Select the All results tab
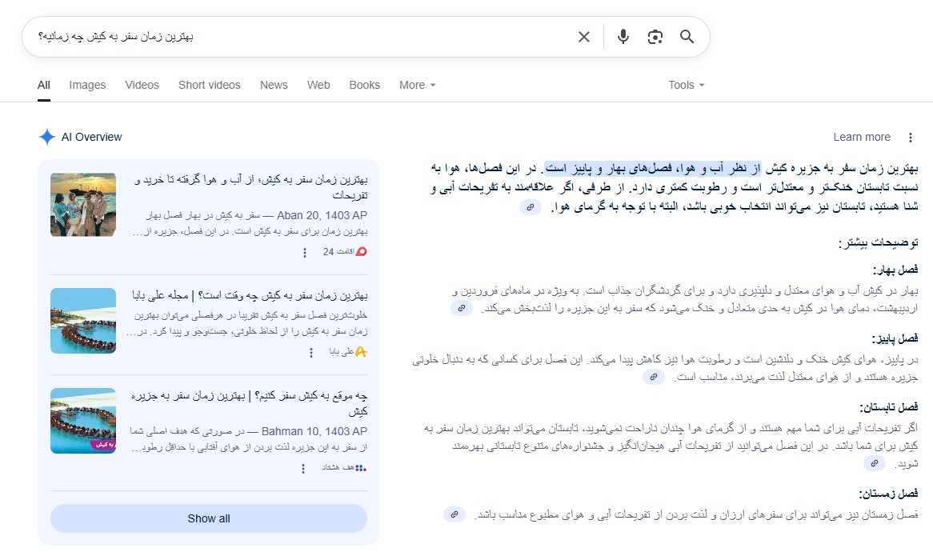Screen dimensions: 933x560 click(43, 85)
